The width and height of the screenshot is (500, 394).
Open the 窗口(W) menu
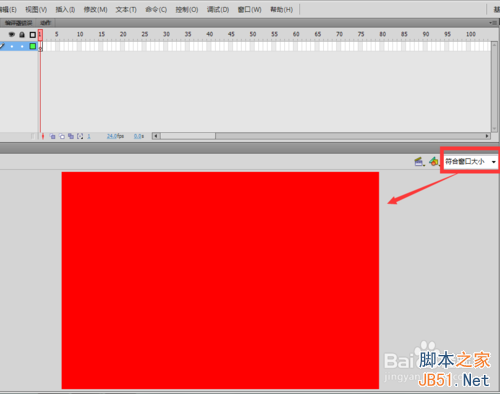(x=249, y=9)
